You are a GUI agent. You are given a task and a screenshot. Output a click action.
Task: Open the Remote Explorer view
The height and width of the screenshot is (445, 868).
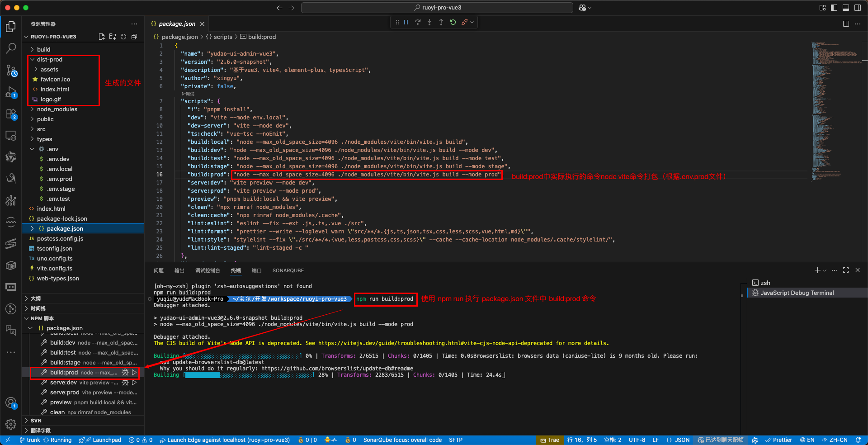click(x=11, y=136)
